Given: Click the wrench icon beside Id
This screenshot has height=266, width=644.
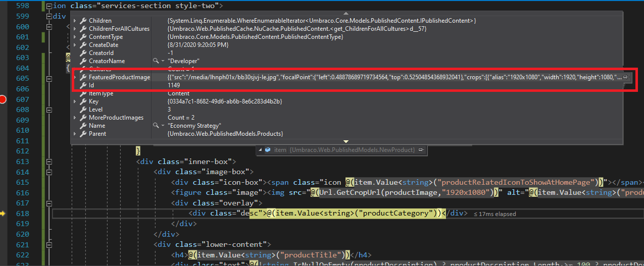Looking at the screenshot, I should coord(83,85).
